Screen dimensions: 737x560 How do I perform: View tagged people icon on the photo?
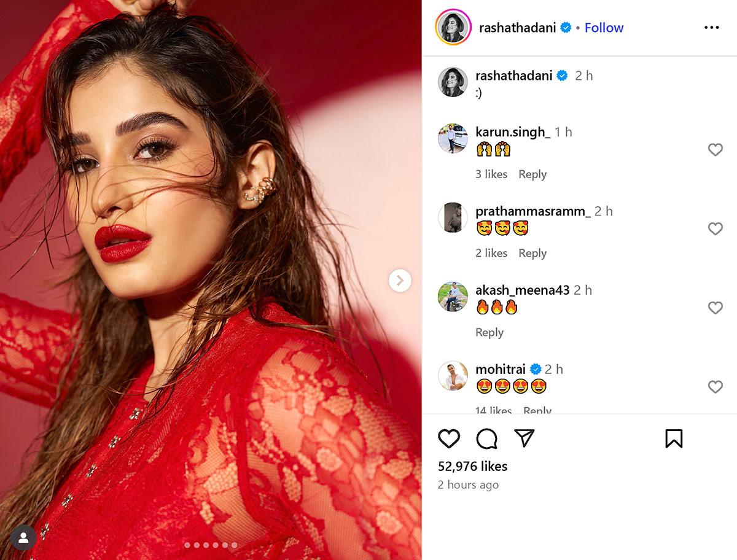23,538
